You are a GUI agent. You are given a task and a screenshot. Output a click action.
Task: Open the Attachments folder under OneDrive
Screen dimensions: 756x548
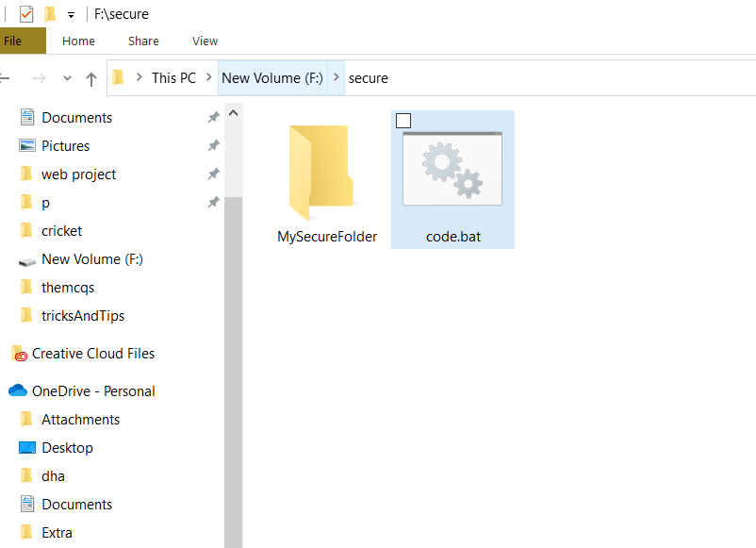[80, 420]
